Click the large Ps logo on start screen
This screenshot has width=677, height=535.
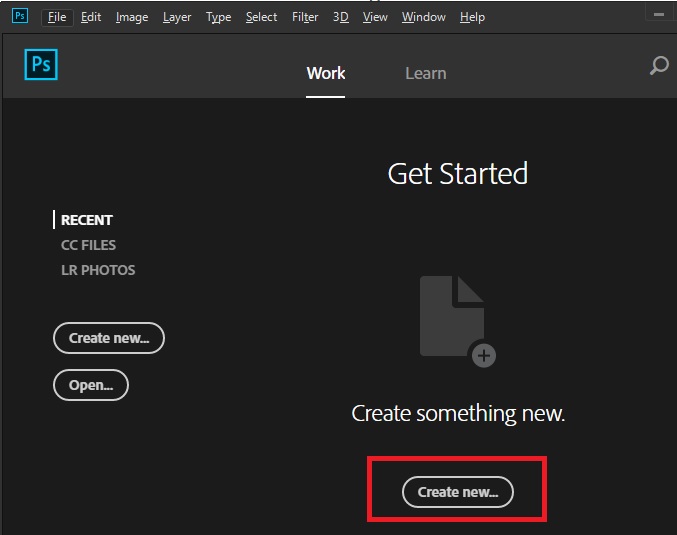coord(41,65)
